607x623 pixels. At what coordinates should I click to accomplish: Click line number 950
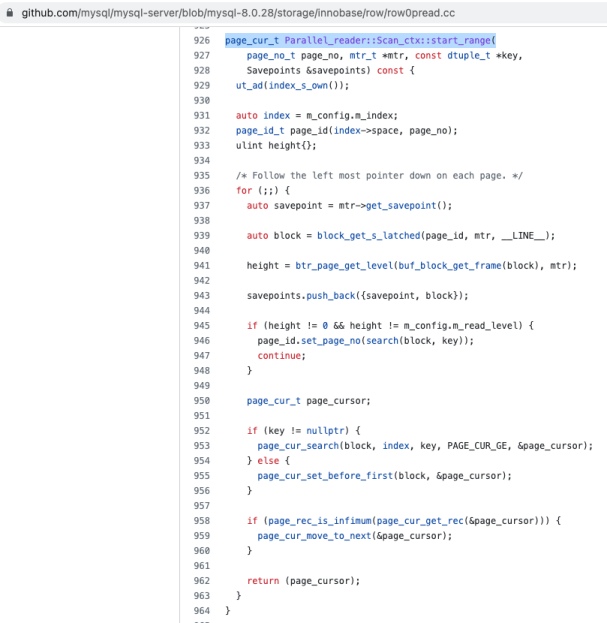pos(202,401)
